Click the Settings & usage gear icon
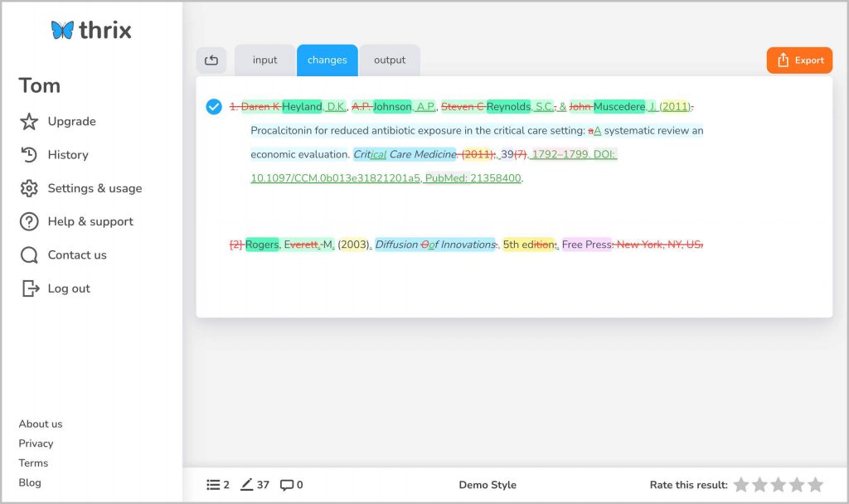 pyautogui.click(x=29, y=188)
